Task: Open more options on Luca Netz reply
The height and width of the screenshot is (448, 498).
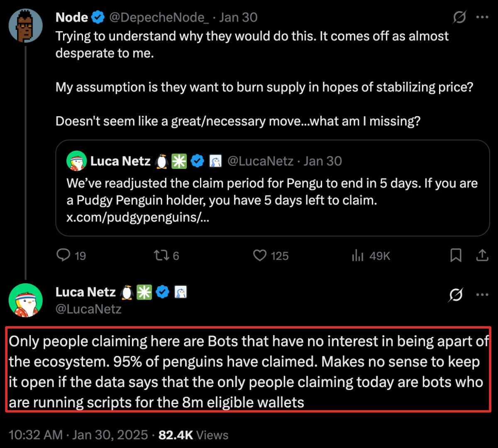Action: point(482,295)
